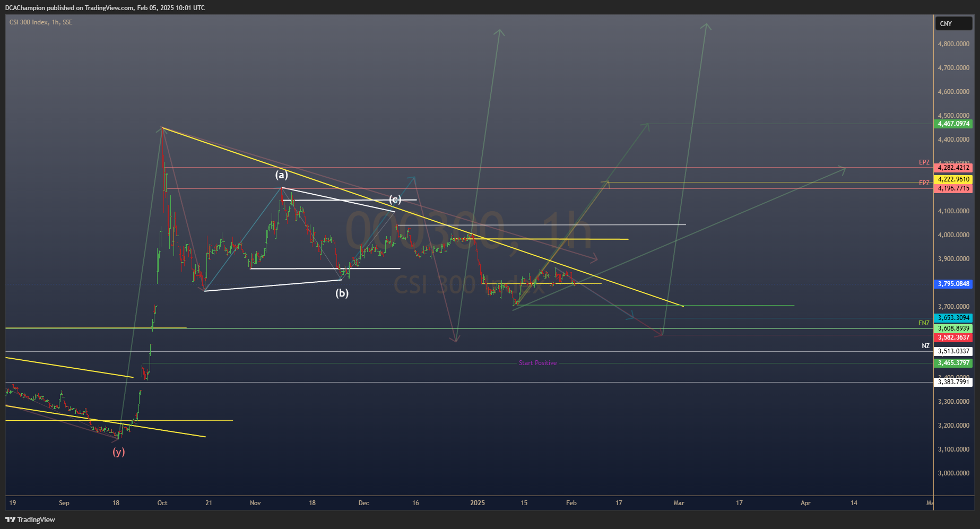Click the 4,700.0000 price axis tick

tap(953, 68)
